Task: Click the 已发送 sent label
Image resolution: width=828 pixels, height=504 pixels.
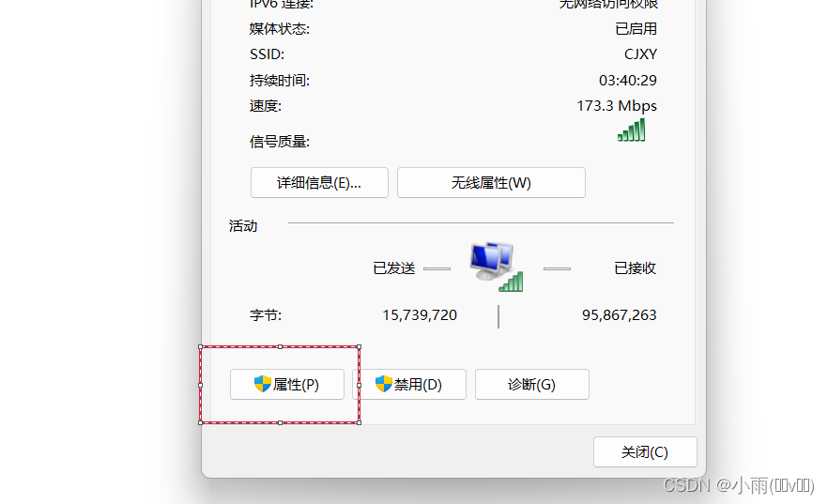Action: coord(394,268)
